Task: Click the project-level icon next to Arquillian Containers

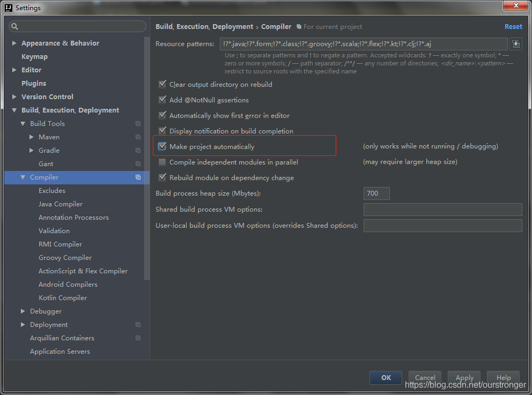Action: click(138, 338)
